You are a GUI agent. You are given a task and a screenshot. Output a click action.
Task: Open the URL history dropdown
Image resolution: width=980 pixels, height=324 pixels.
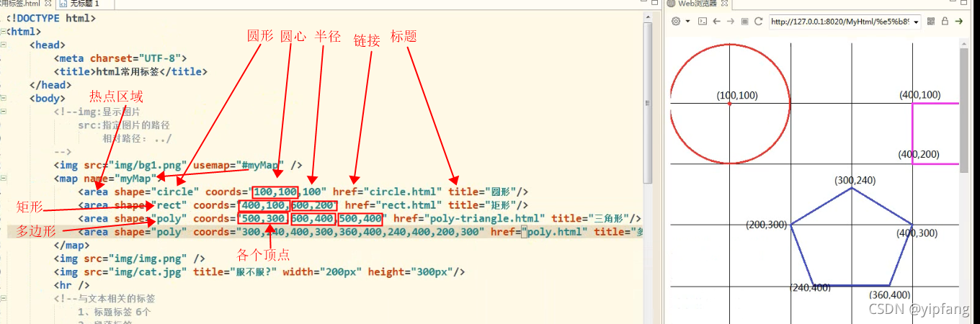pos(916,22)
